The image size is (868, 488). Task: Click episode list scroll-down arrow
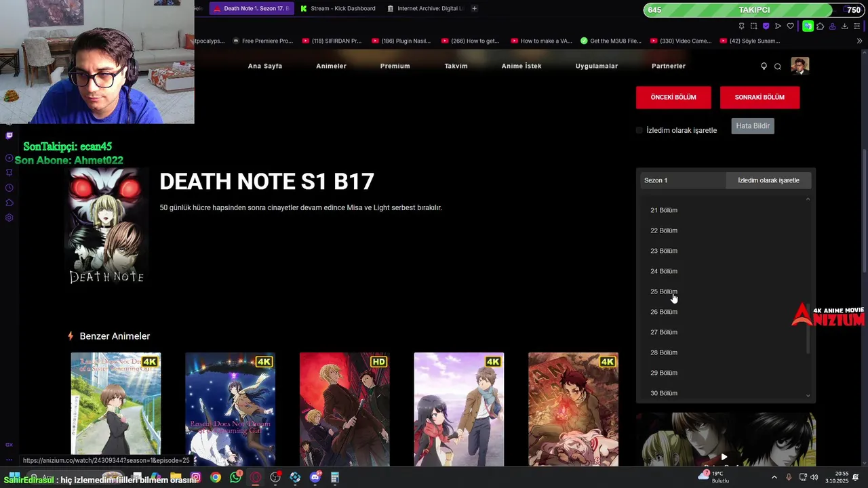click(x=808, y=396)
